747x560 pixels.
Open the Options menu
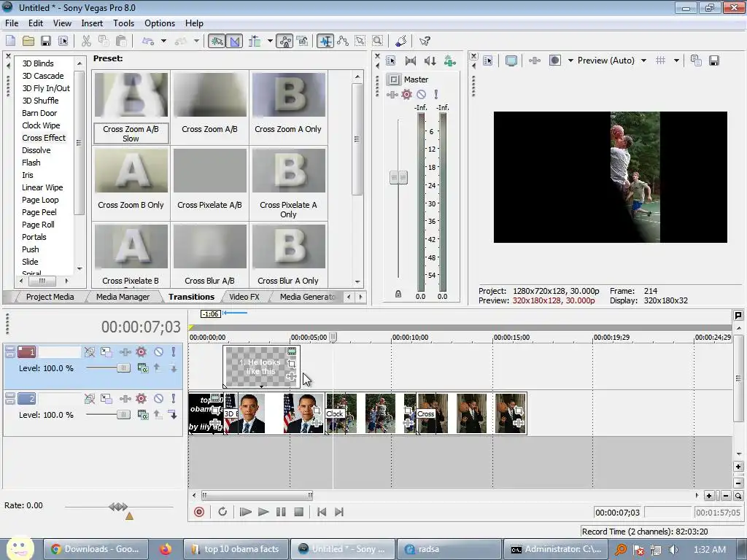tap(160, 23)
